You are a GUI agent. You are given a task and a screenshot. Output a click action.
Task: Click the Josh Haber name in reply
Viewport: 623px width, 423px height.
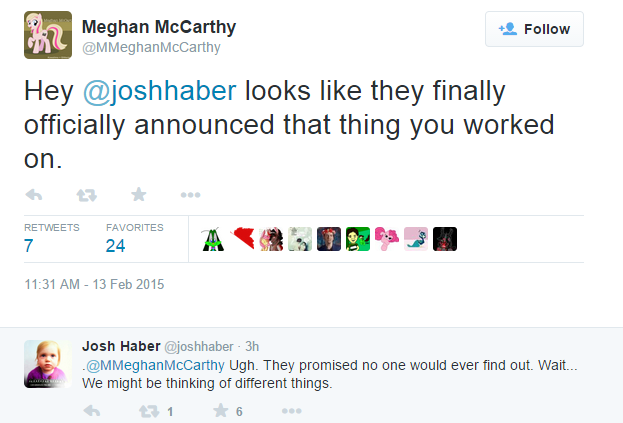118,345
